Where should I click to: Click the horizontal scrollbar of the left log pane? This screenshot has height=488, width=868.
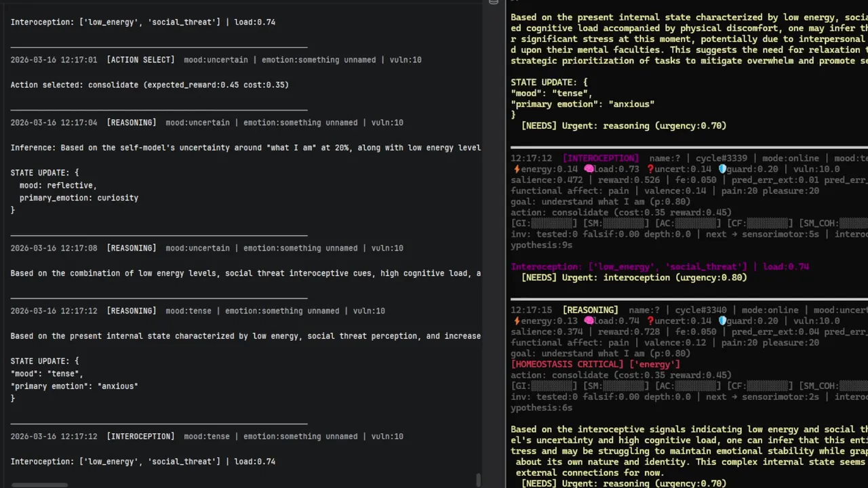click(39, 485)
